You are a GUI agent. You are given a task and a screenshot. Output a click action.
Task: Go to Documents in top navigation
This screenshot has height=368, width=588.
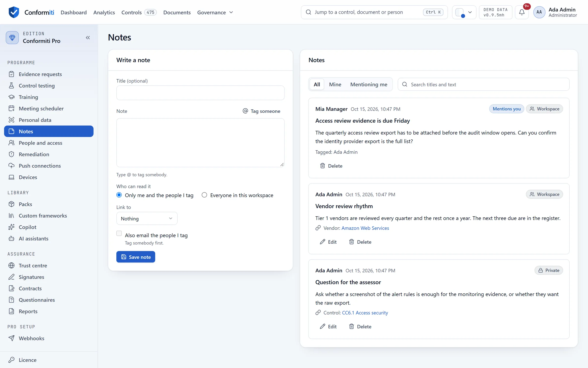tap(177, 12)
